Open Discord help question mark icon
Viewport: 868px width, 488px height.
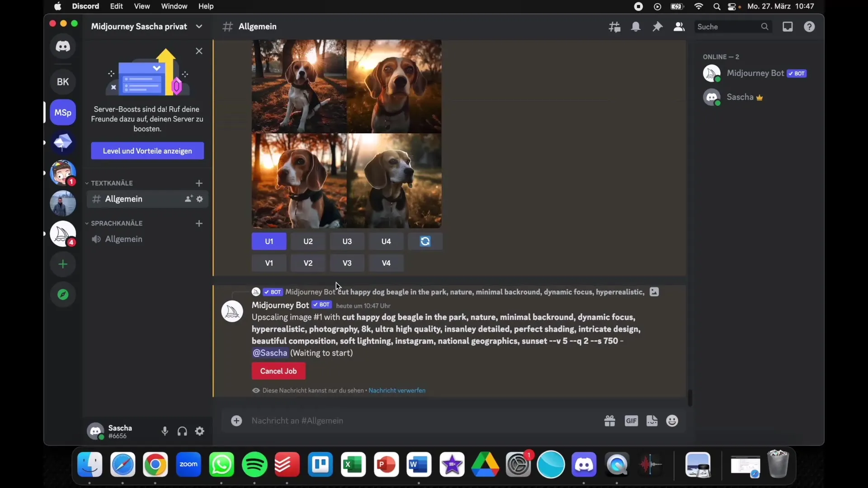(x=810, y=27)
